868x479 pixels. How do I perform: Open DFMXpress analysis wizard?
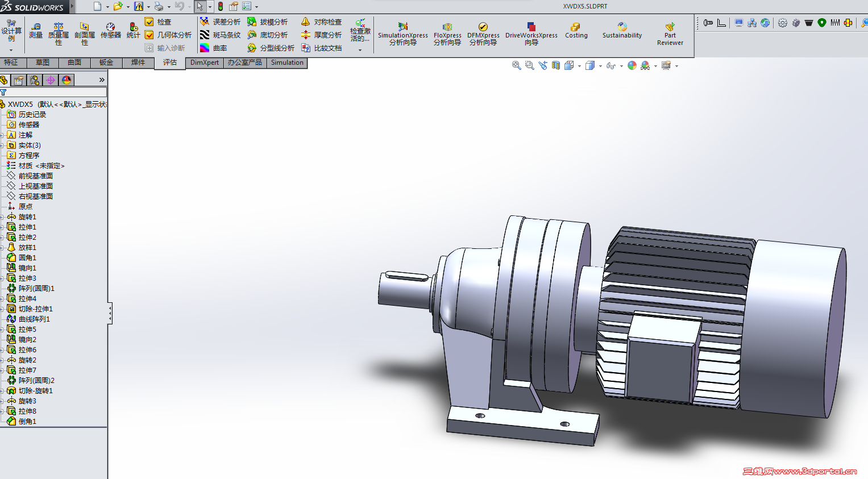pyautogui.click(x=483, y=34)
